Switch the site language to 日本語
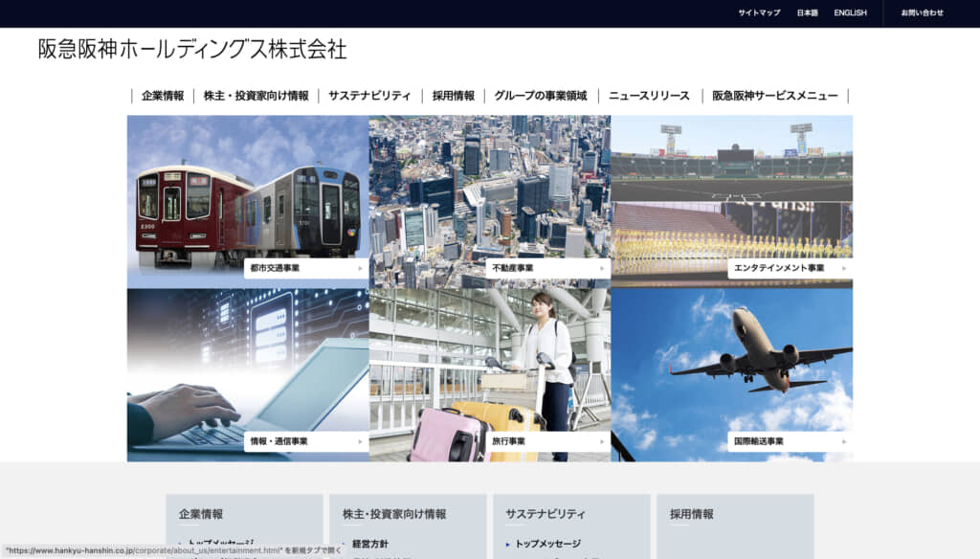 (x=807, y=12)
